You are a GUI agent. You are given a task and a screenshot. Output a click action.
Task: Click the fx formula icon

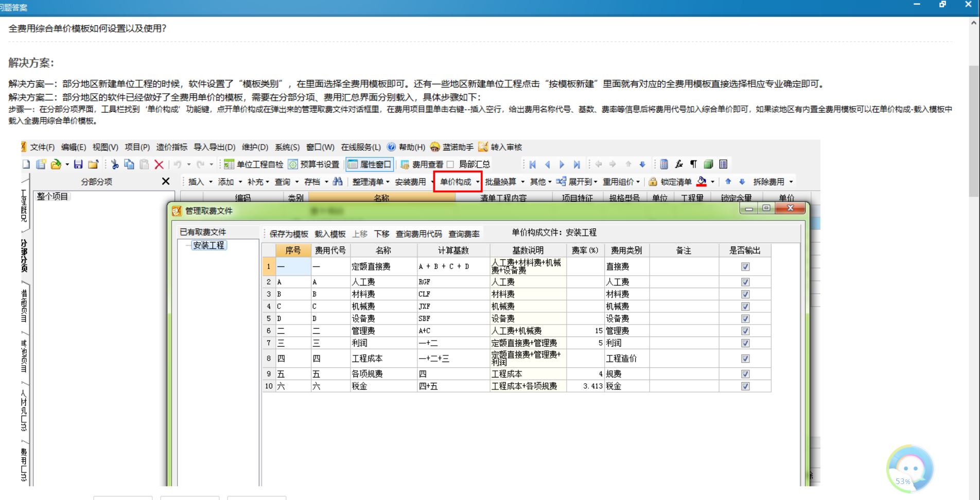(x=679, y=164)
